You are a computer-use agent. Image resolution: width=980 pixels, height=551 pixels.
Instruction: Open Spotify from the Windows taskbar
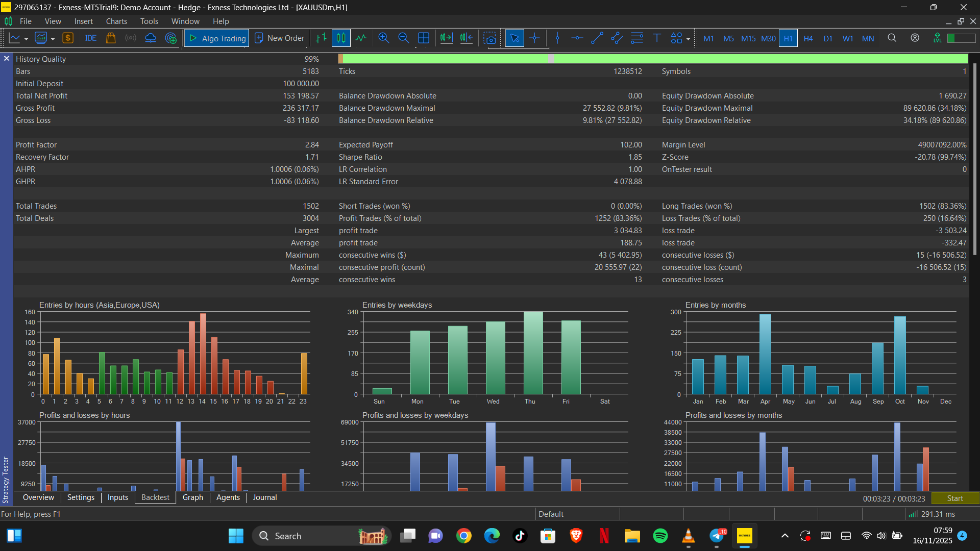click(660, 536)
